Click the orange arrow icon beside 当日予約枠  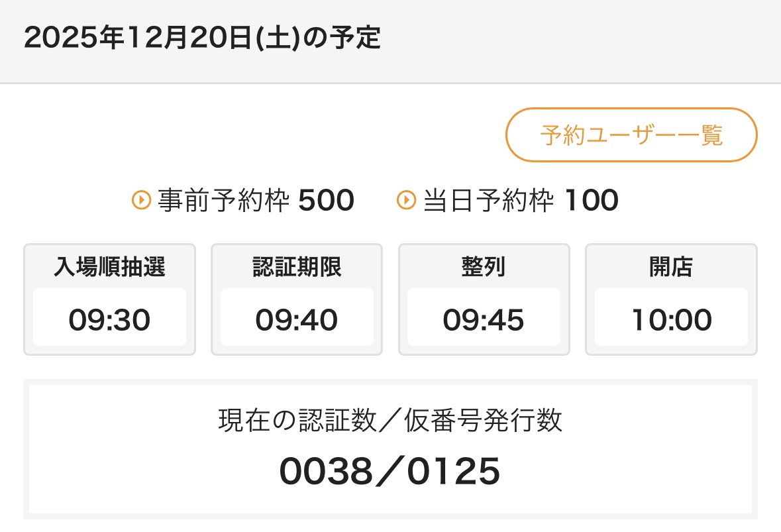pos(406,199)
